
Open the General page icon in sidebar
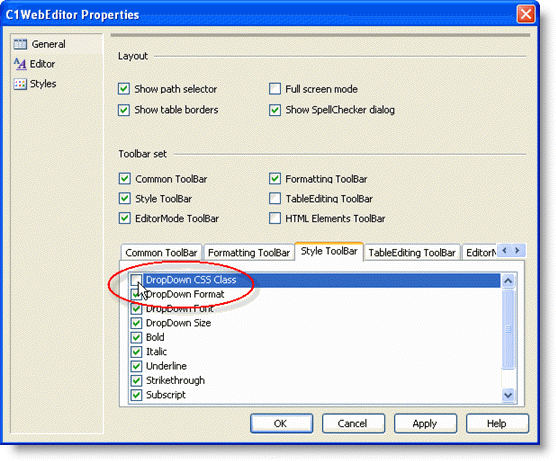(x=20, y=44)
